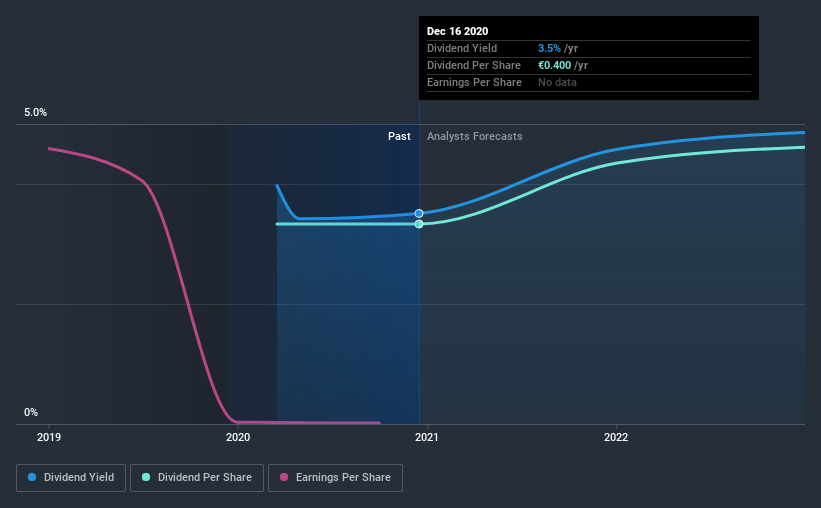Click the 2021 x-axis label
This screenshot has height=508, width=821.
pos(427,437)
